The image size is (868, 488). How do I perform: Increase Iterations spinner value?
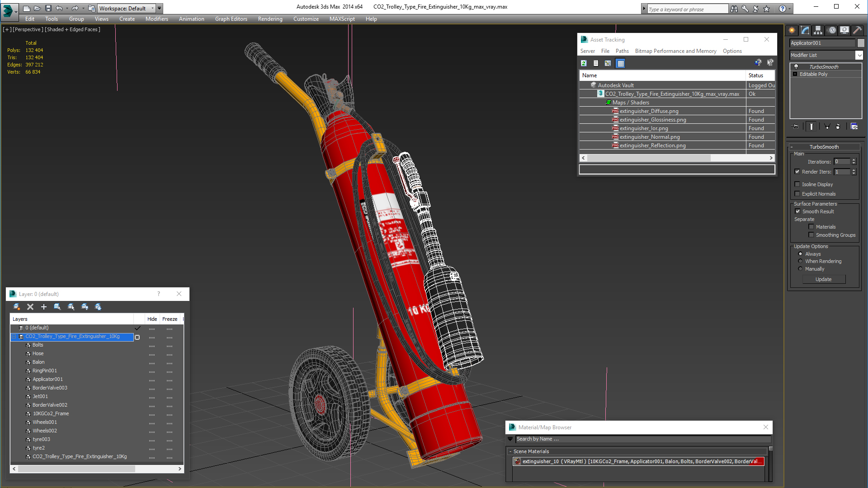(x=854, y=160)
